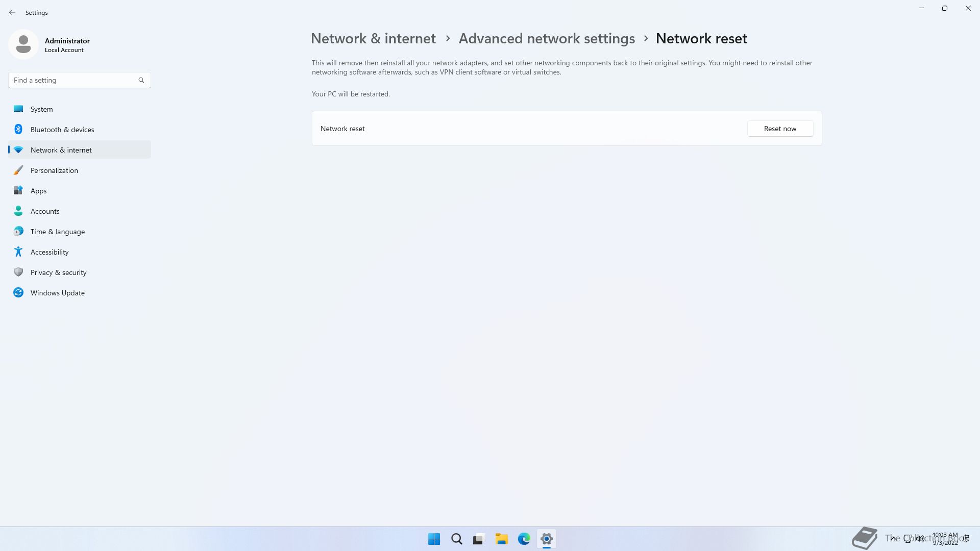The height and width of the screenshot is (551, 980).
Task: Go back using the back arrow
Action: 12,12
